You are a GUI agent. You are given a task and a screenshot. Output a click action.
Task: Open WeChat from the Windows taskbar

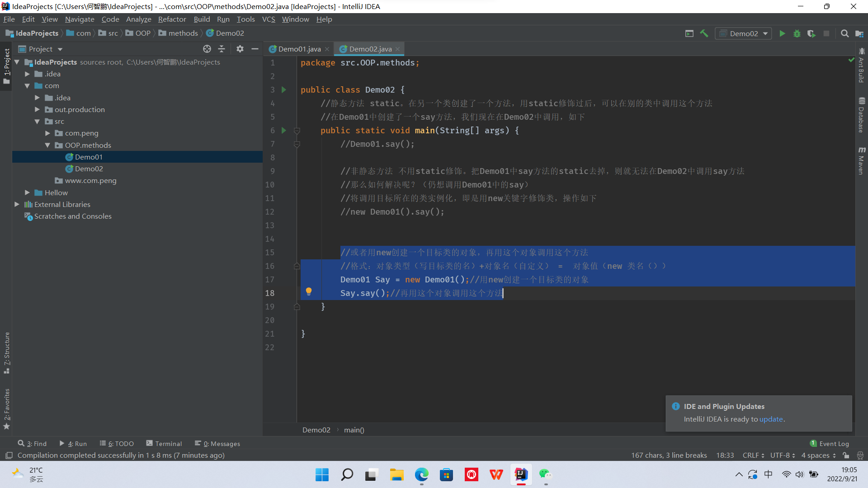pyautogui.click(x=545, y=474)
